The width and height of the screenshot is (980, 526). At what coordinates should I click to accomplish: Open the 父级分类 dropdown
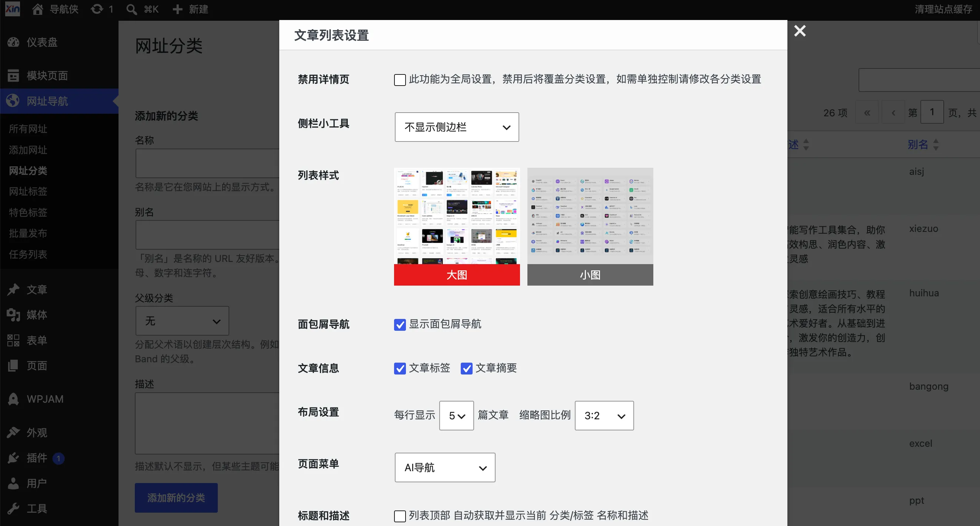click(182, 321)
